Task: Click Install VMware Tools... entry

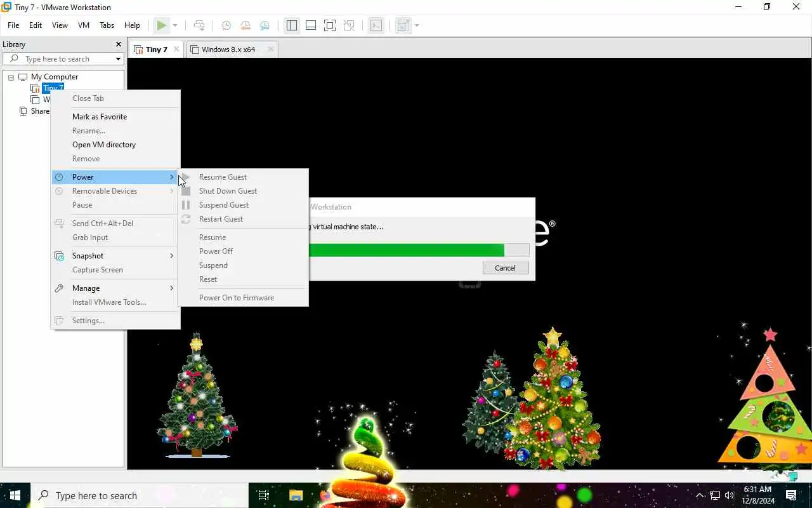Action: (x=109, y=302)
